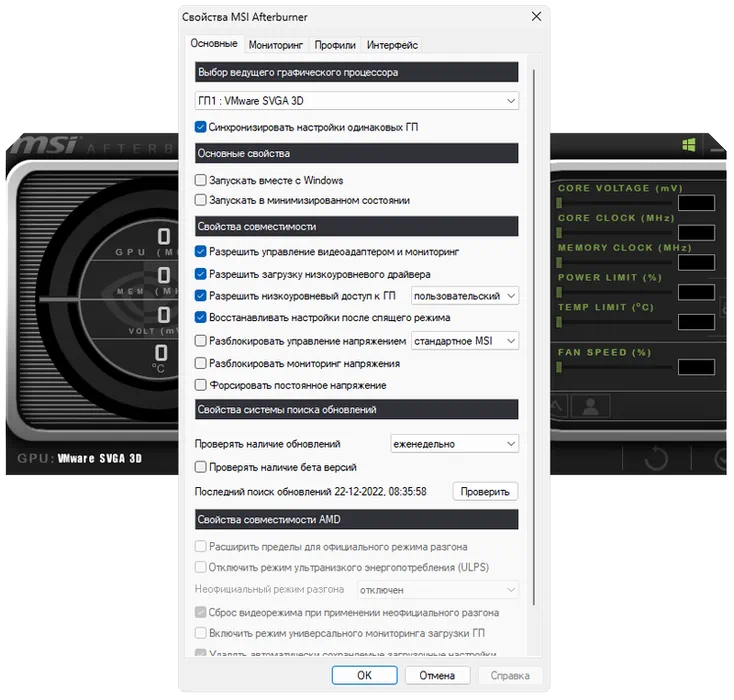The image size is (734, 700).
Task: Click the properties dialog vertical scrollbar
Action: [534, 337]
